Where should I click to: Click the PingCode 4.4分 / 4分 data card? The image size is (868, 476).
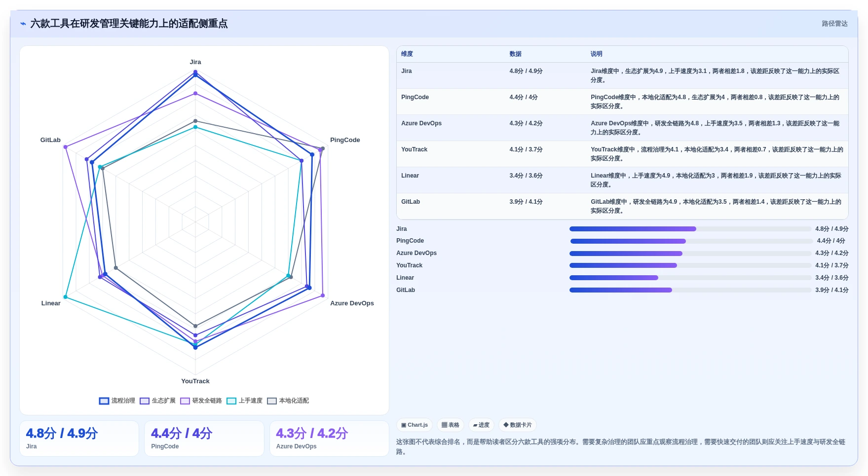click(204, 439)
